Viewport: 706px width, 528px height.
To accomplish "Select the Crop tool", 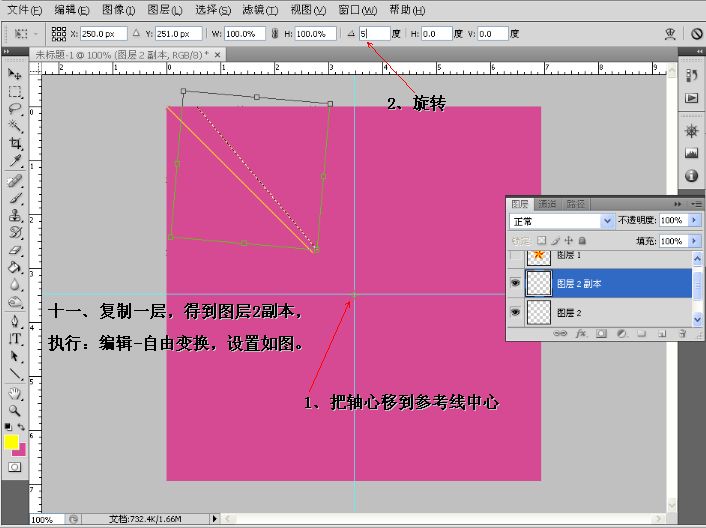I will click(x=15, y=143).
